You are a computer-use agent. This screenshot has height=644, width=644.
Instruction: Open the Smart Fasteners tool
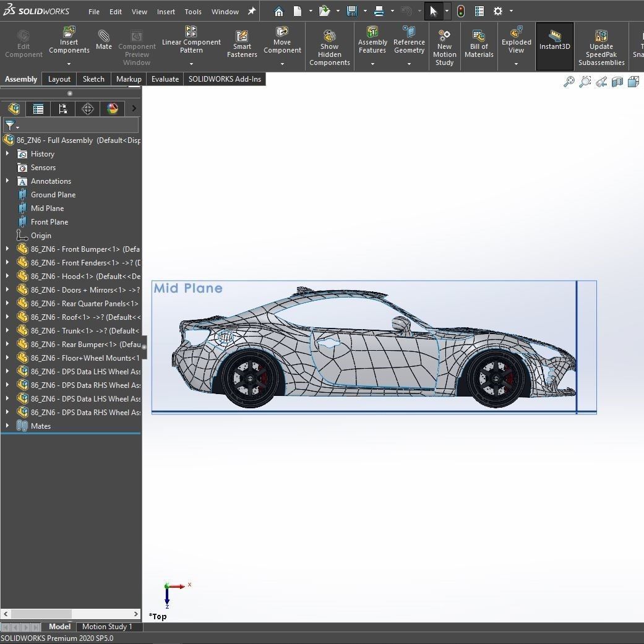click(x=241, y=42)
